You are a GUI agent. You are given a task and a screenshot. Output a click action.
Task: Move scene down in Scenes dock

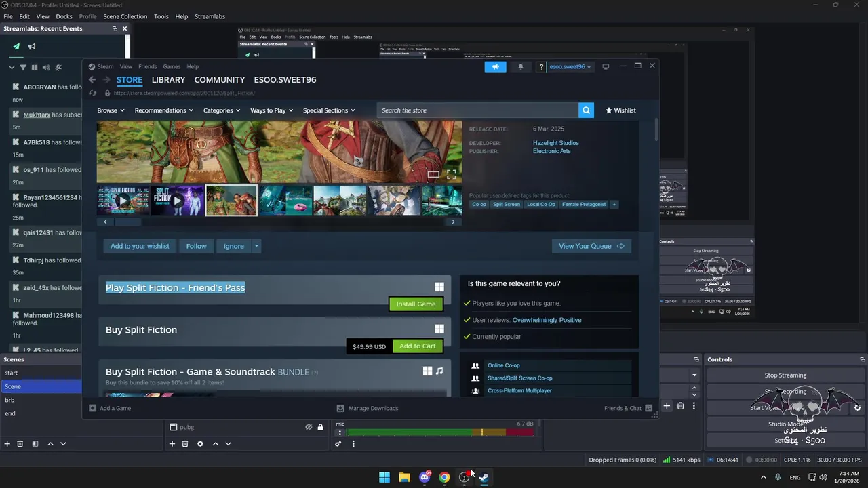pyautogui.click(x=63, y=444)
